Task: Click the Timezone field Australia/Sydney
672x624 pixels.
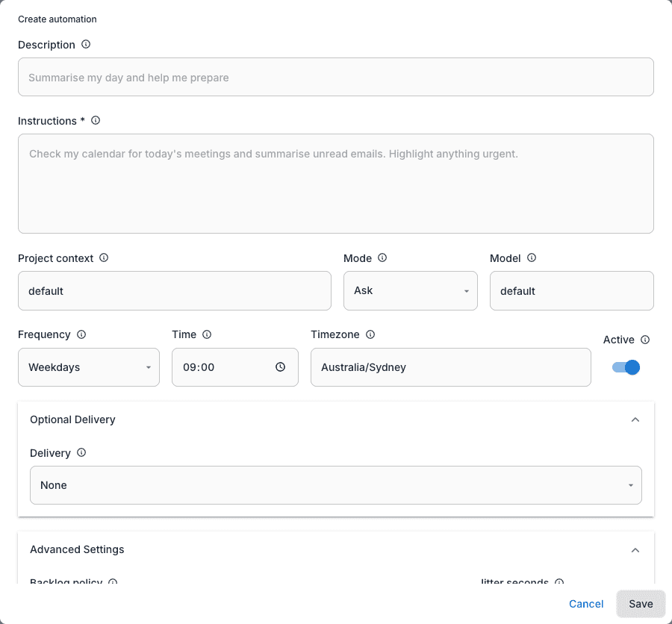Action: click(451, 367)
